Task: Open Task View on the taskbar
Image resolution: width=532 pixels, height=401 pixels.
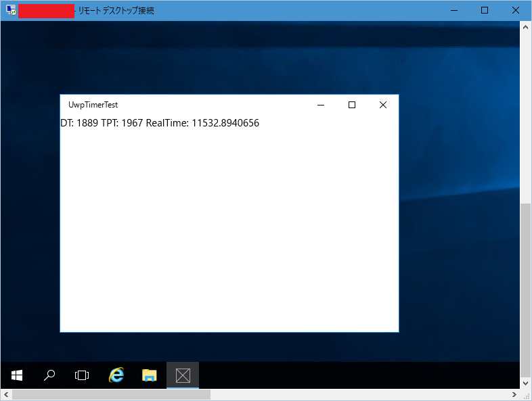Action: (x=82, y=375)
